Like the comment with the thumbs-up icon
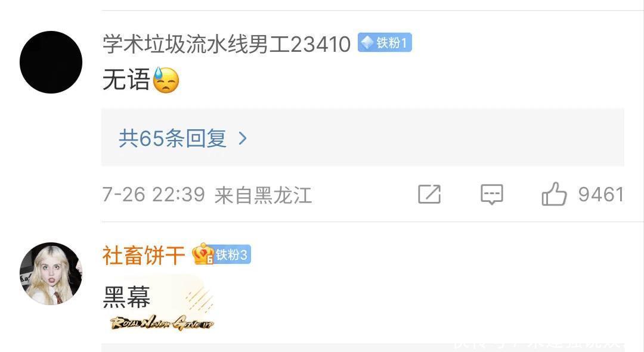This screenshot has width=644, height=352. [554, 194]
